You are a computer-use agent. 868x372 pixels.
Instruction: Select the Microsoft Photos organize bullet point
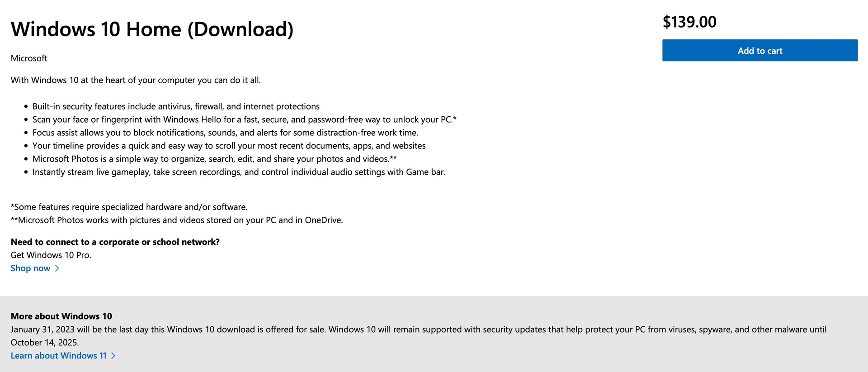point(214,159)
